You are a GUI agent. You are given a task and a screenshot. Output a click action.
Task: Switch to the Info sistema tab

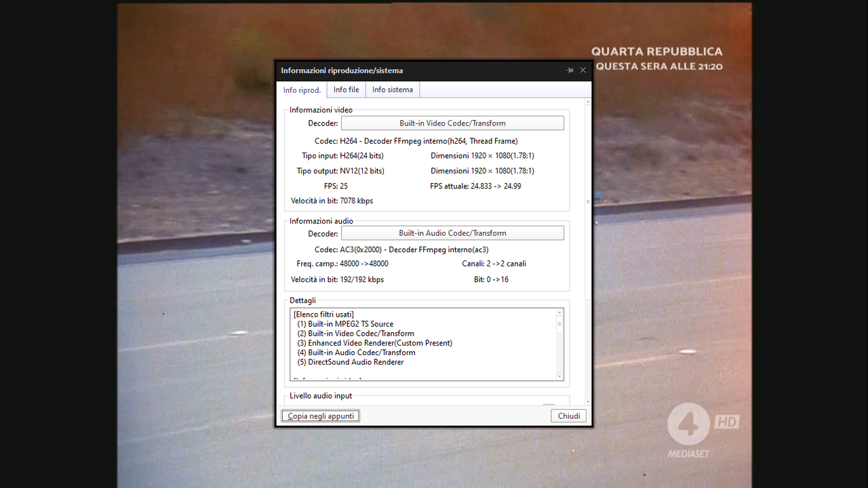click(x=392, y=89)
